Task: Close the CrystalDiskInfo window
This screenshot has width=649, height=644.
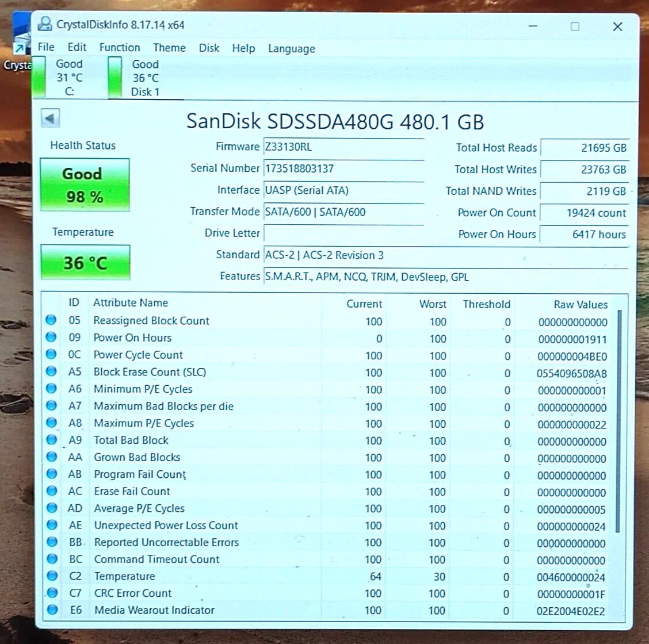Action: 617,27
